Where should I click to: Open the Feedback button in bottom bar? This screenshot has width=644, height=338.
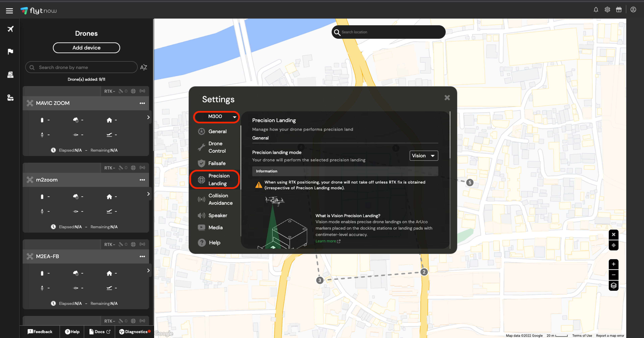click(40, 332)
